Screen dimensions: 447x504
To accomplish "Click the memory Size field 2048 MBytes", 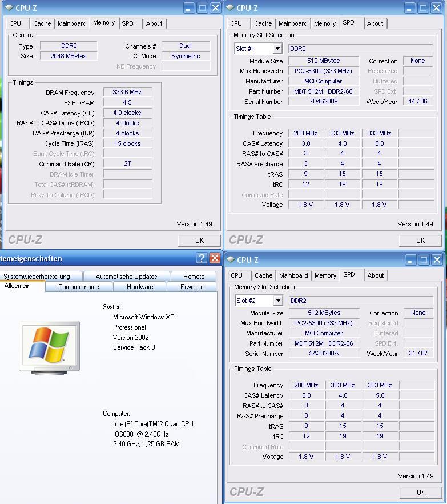I will 69,56.
